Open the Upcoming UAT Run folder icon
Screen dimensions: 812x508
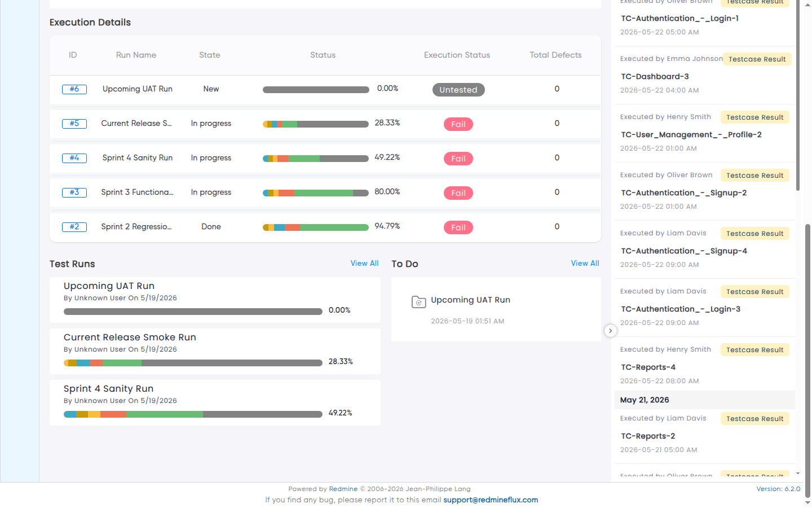[x=418, y=302]
